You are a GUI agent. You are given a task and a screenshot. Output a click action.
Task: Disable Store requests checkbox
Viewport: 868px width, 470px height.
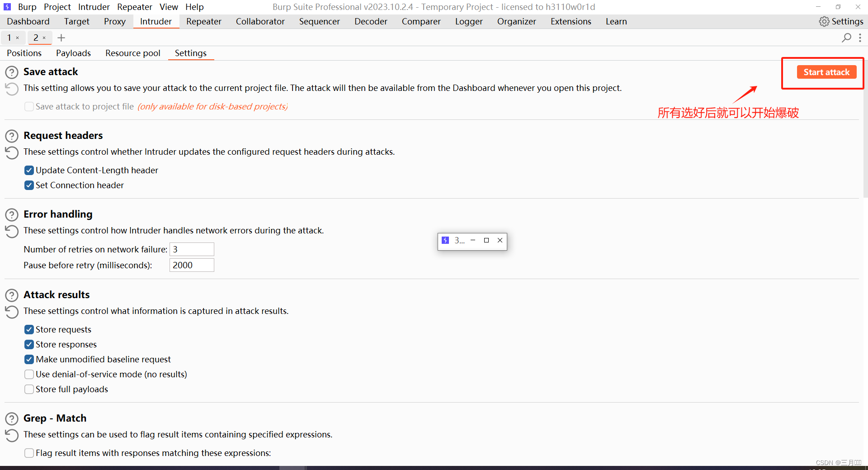[x=29, y=329]
